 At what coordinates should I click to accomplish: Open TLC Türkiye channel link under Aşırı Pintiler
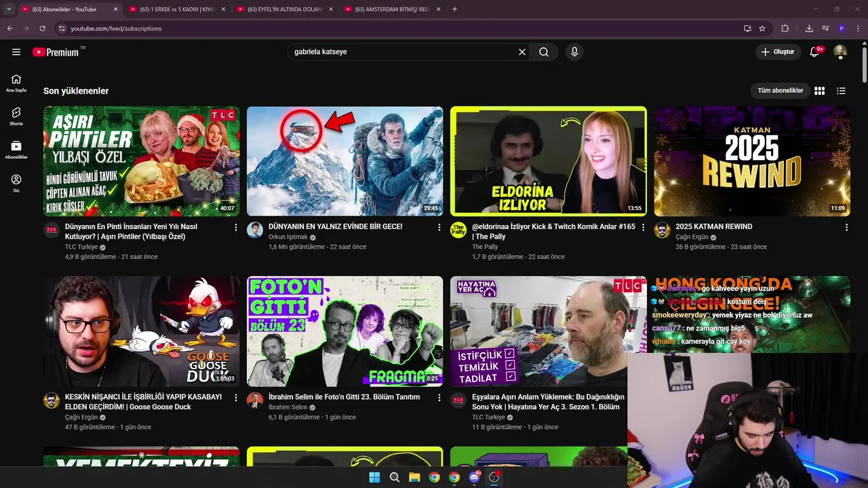pyautogui.click(x=81, y=247)
